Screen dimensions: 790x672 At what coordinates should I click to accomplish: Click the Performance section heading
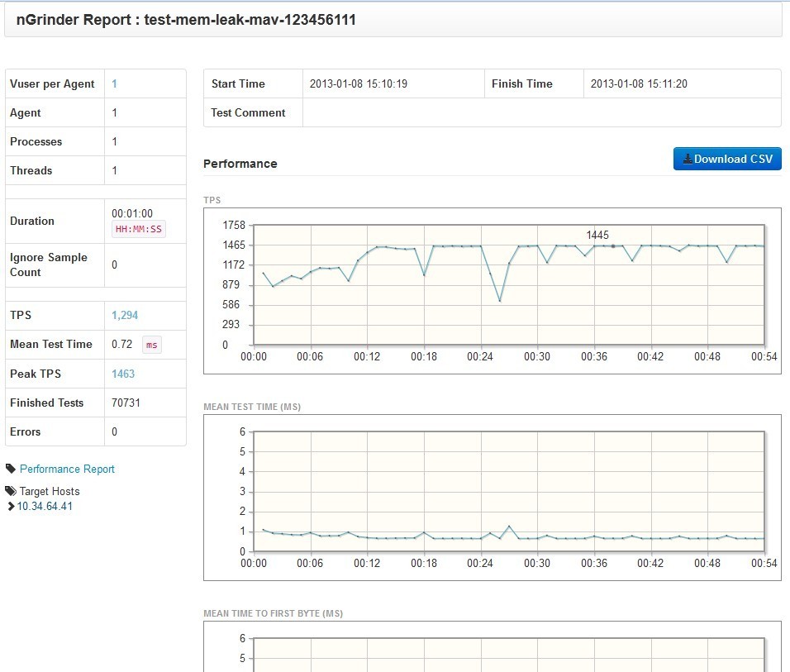(x=240, y=164)
